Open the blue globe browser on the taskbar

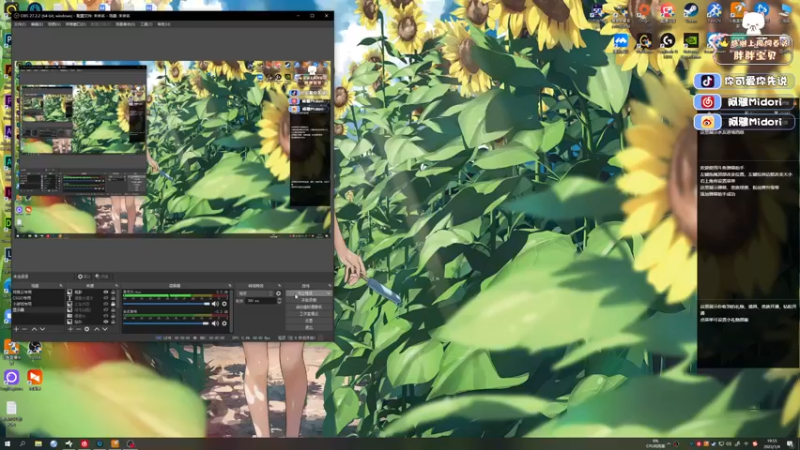click(54, 444)
